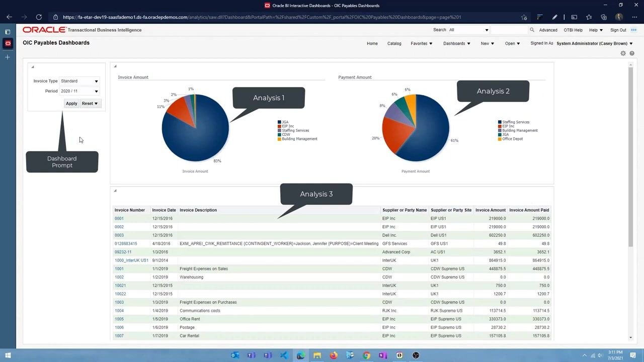The image size is (644, 362).
Task: Collapse the Dashboard Prompt section triangle
Action: 32,67
